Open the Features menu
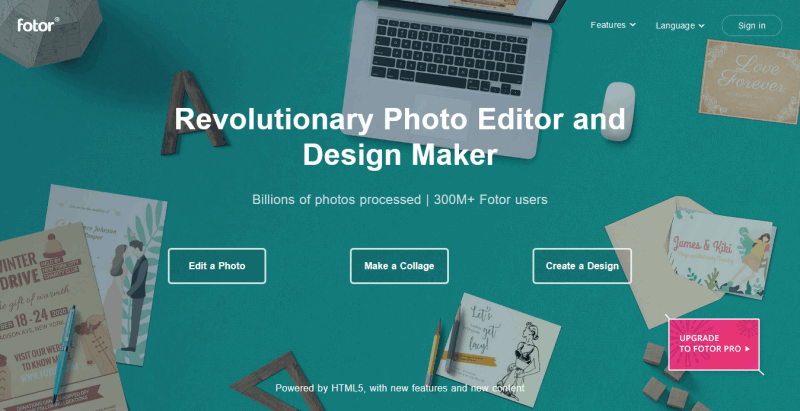800x411 pixels. click(x=613, y=24)
